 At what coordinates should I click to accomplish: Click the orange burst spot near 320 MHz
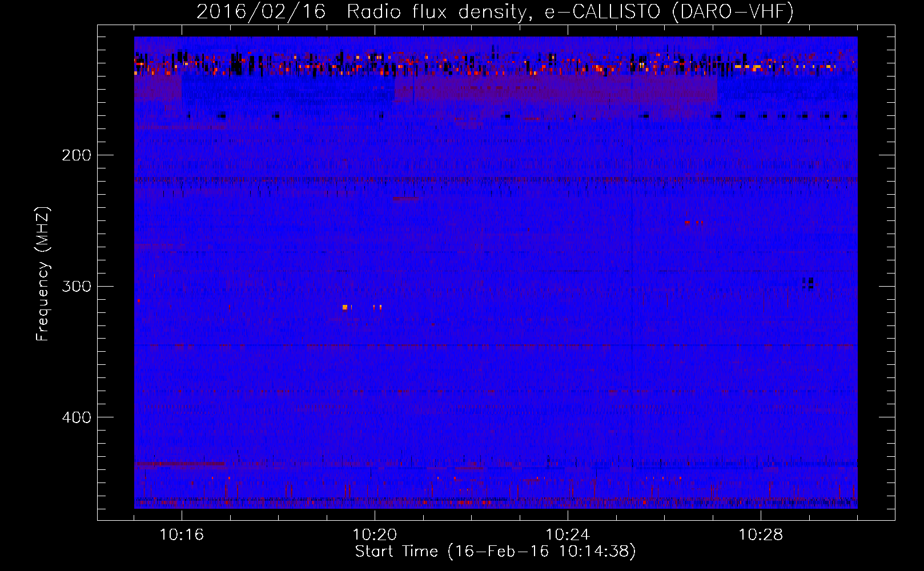(345, 307)
